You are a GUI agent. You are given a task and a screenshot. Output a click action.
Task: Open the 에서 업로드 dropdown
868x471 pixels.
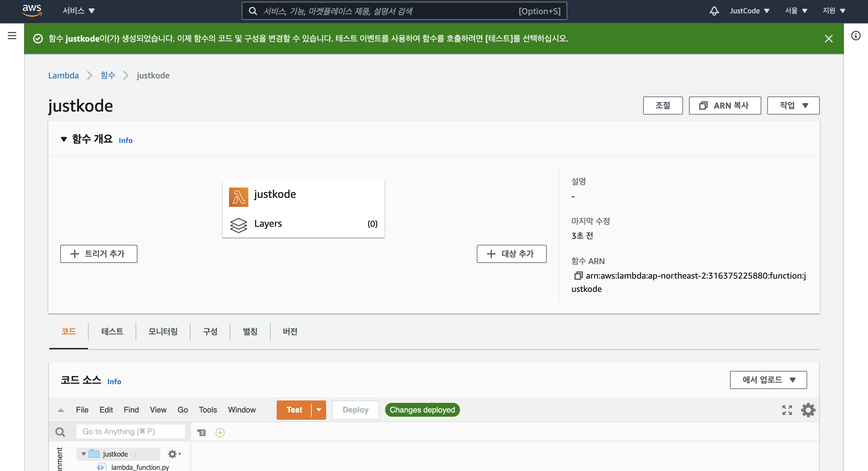click(x=768, y=380)
